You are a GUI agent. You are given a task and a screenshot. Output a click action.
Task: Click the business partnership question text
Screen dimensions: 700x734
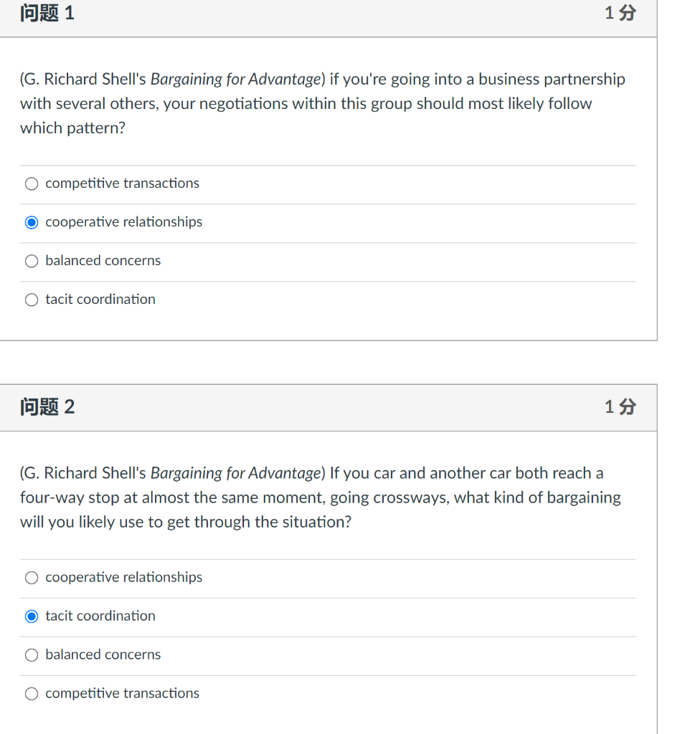tap(323, 103)
